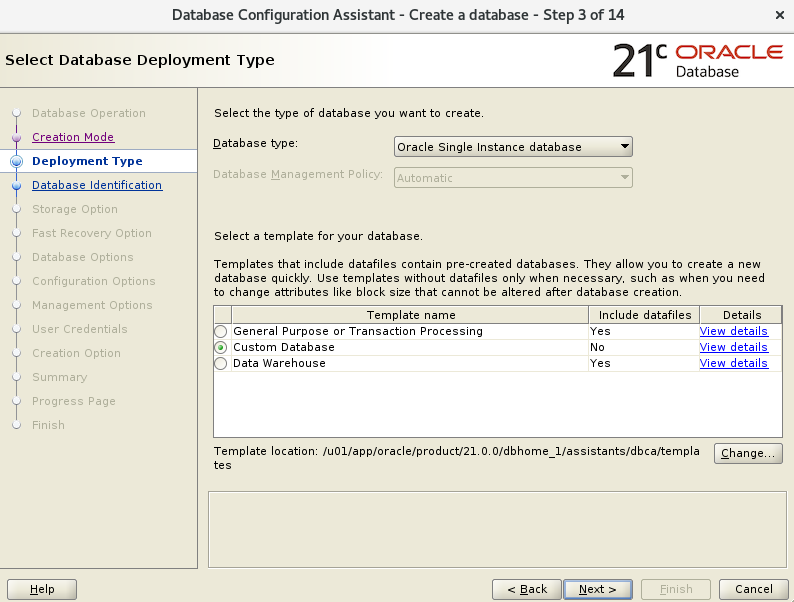Go back with the < Back button
This screenshot has height=602, width=794.
tap(527, 589)
